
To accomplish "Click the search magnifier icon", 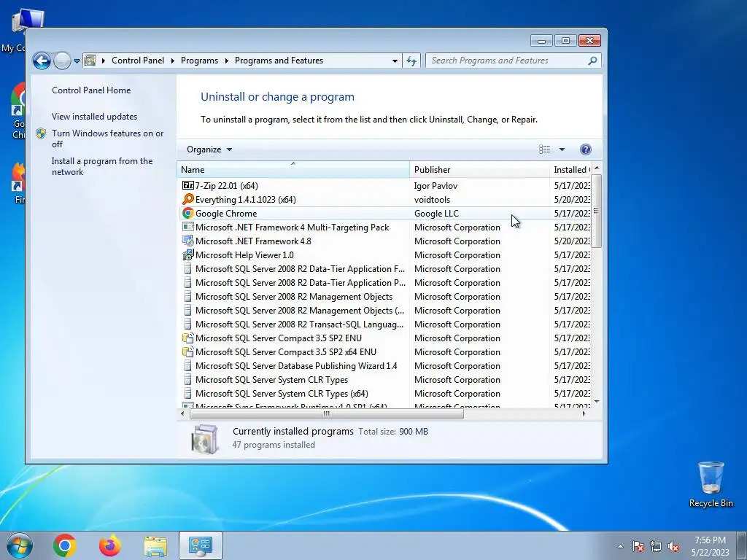I will (x=592, y=61).
